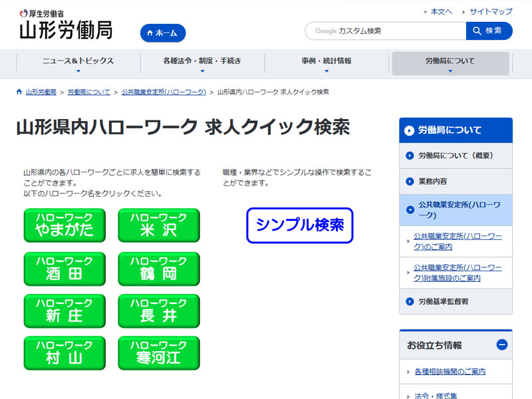Click arrow icon beside 労働局について（概要）

[x=410, y=156]
